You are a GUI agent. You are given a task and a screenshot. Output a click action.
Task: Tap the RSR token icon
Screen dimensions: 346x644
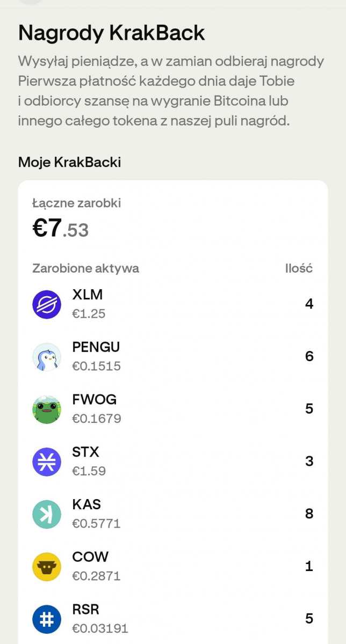click(x=47, y=619)
